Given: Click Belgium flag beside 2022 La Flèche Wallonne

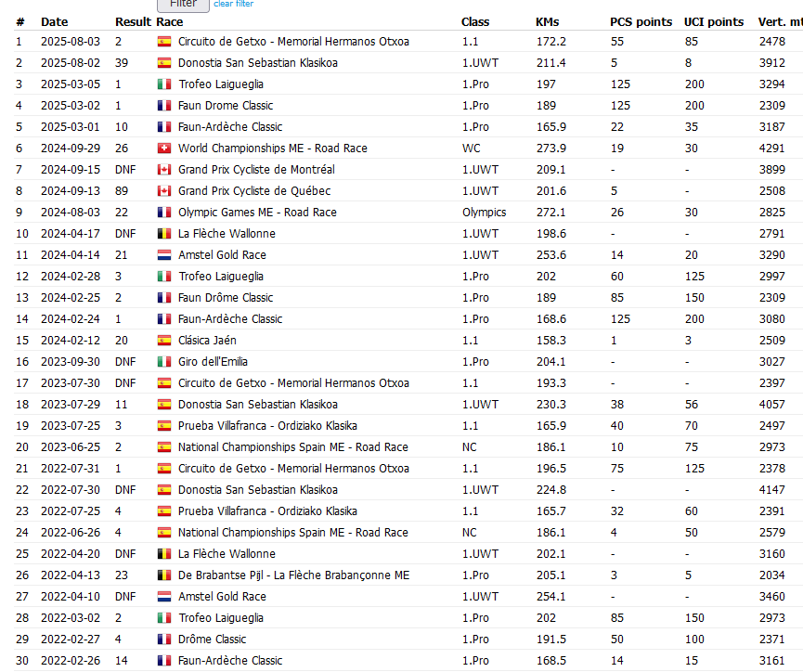Looking at the screenshot, I should point(164,554).
